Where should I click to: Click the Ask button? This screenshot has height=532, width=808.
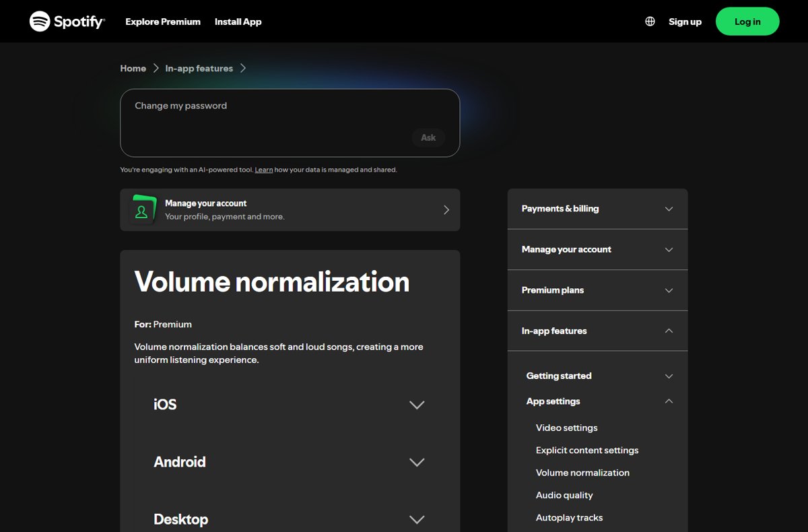tap(428, 137)
